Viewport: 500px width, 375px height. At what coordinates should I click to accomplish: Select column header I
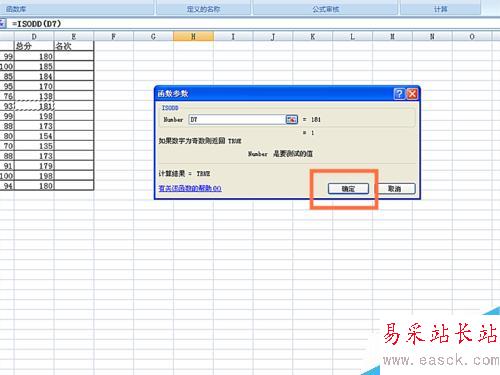tap(233, 37)
